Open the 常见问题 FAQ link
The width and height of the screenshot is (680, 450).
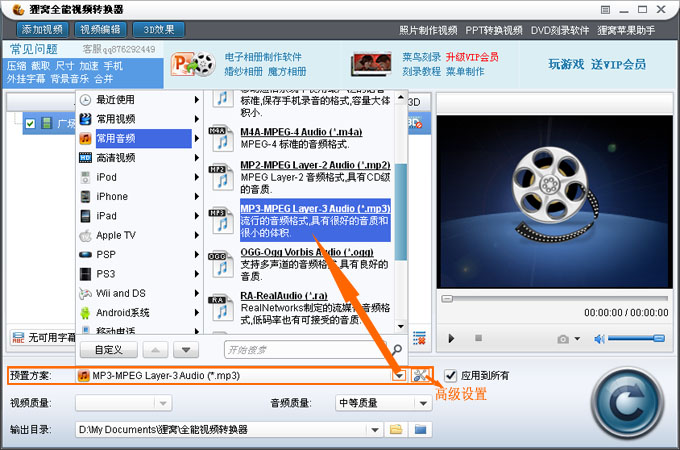click(34, 49)
